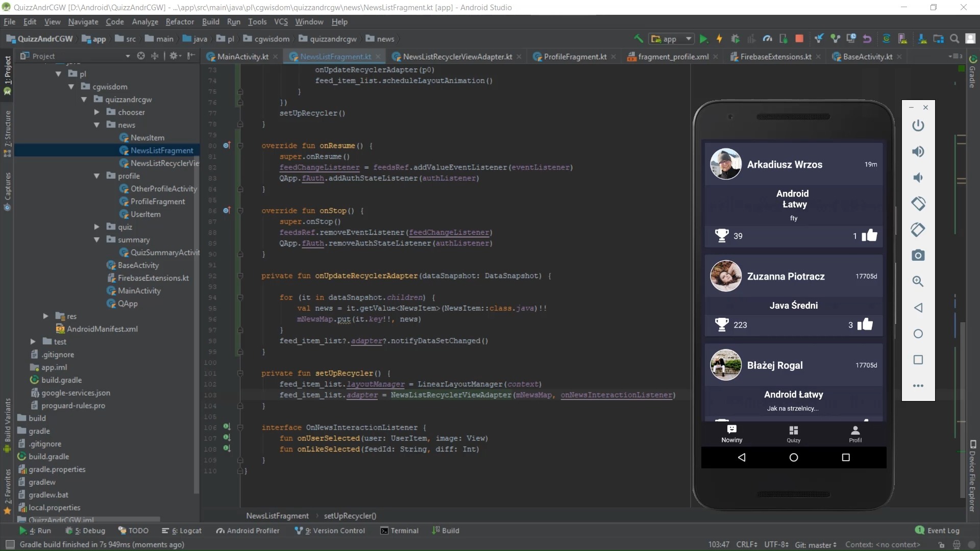980x551 pixels.
Task: Click the Debug app bug icon
Action: (735, 39)
